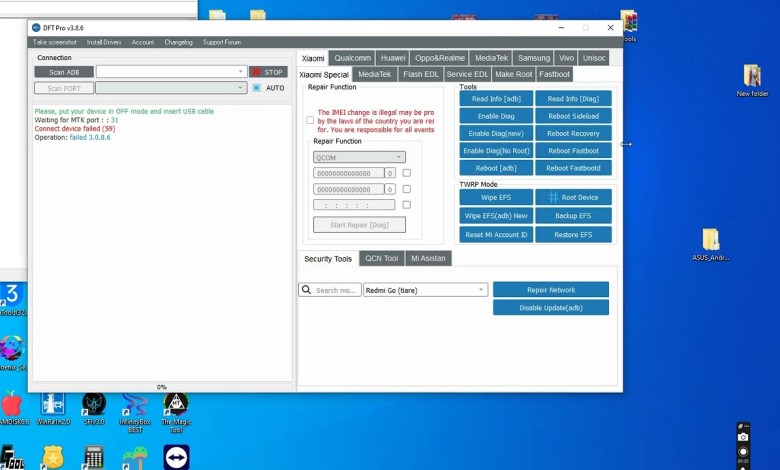Expand the Scan ADB device dropdown
780x470 pixels.
(x=241, y=72)
